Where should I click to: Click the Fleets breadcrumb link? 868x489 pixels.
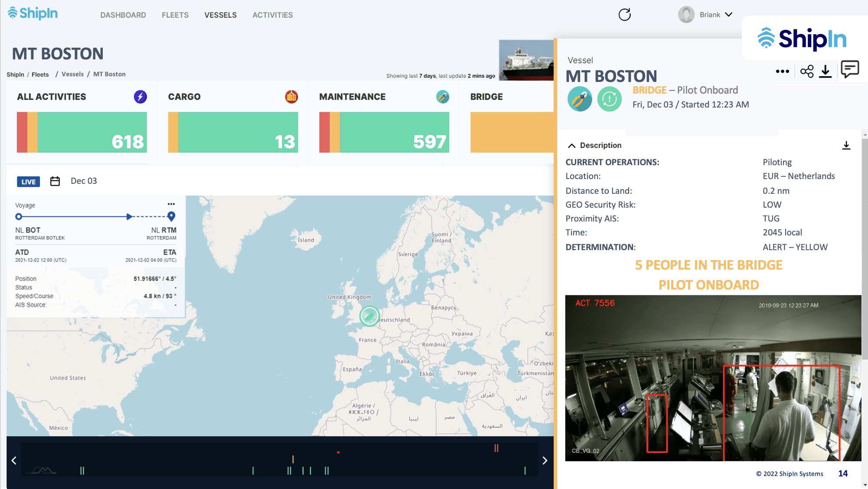(x=40, y=74)
